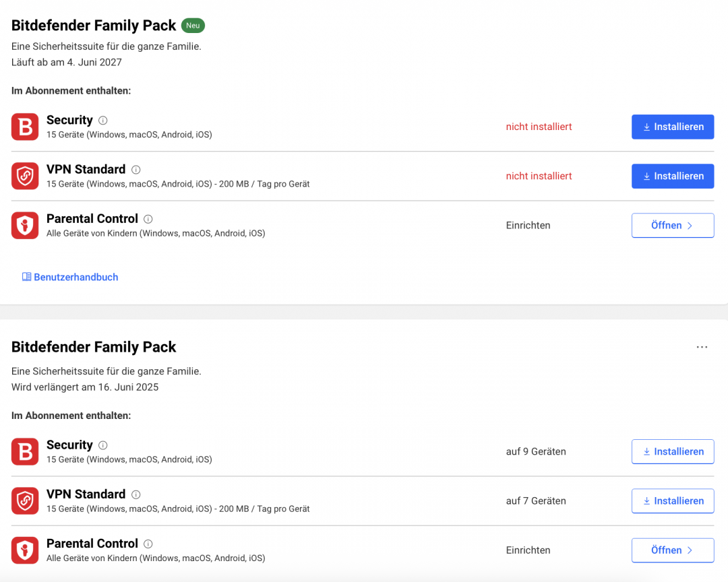Click the VPN Standard info icon in first pack
Image resolution: width=728 pixels, height=582 pixels.
tap(136, 170)
